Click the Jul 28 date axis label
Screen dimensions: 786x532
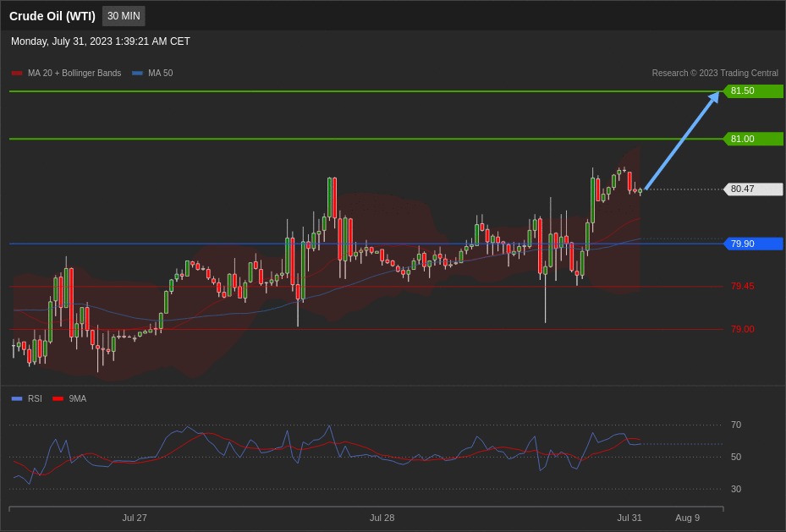pyautogui.click(x=382, y=518)
